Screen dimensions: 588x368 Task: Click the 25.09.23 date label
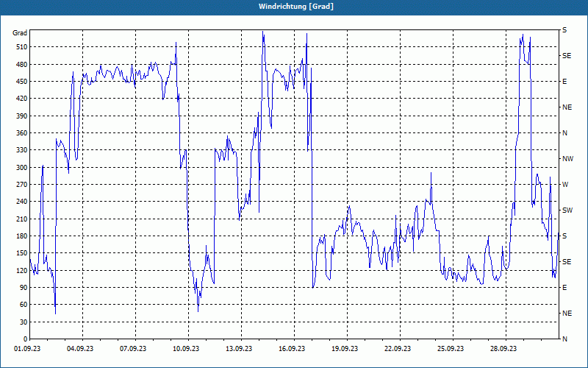[x=450, y=349]
